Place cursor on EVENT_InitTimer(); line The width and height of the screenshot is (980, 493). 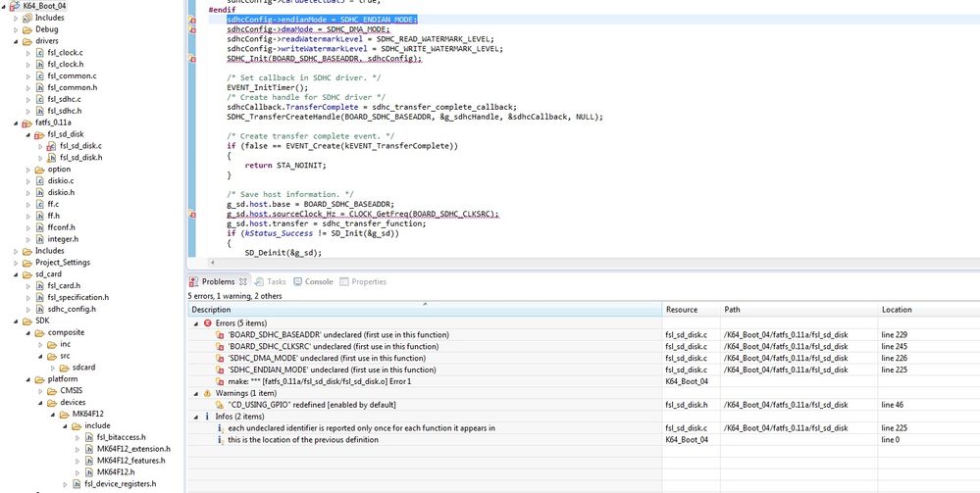pyautogui.click(x=268, y=87)
